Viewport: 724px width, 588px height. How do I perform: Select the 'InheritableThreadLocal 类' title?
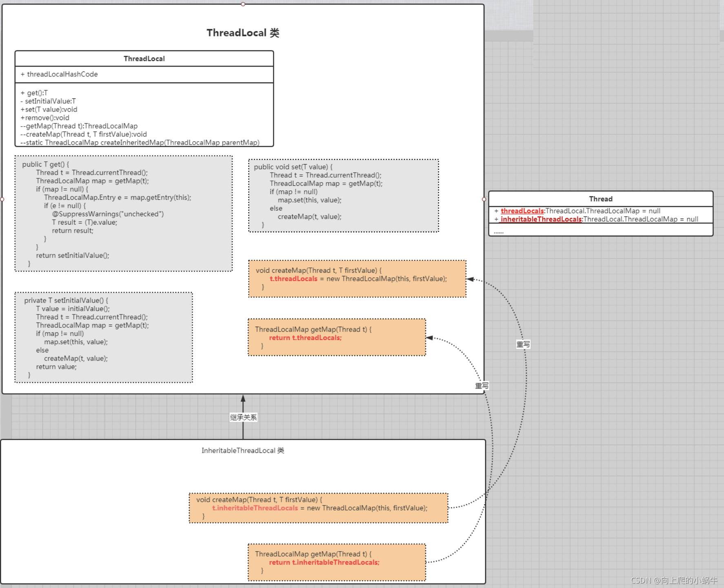coord(243,450)
